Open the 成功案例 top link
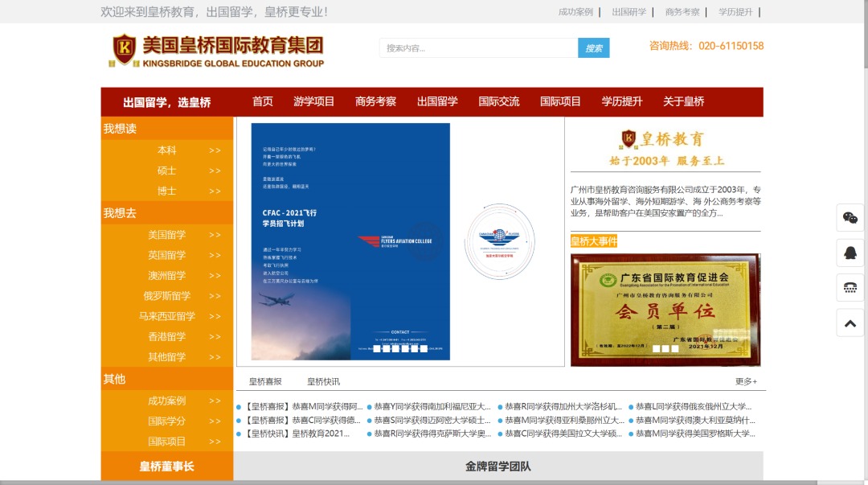The width and height of the screenshot is (868, 485). point(575,11)
